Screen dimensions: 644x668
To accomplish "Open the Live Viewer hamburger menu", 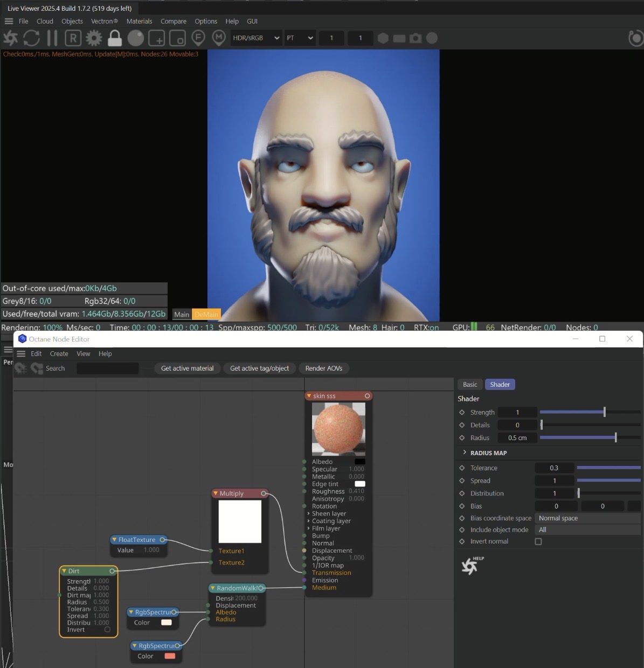I will (9, 22).
